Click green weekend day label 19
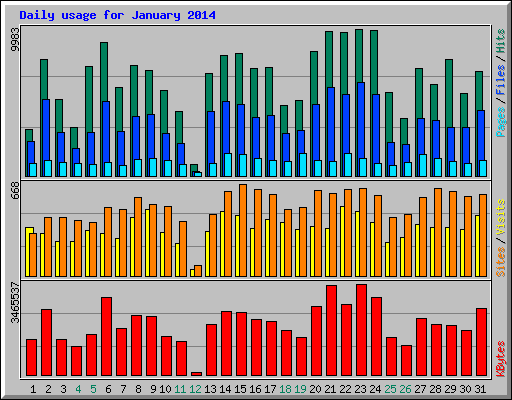The width and height of the screenshot is (512, 400). pos(300,389)
